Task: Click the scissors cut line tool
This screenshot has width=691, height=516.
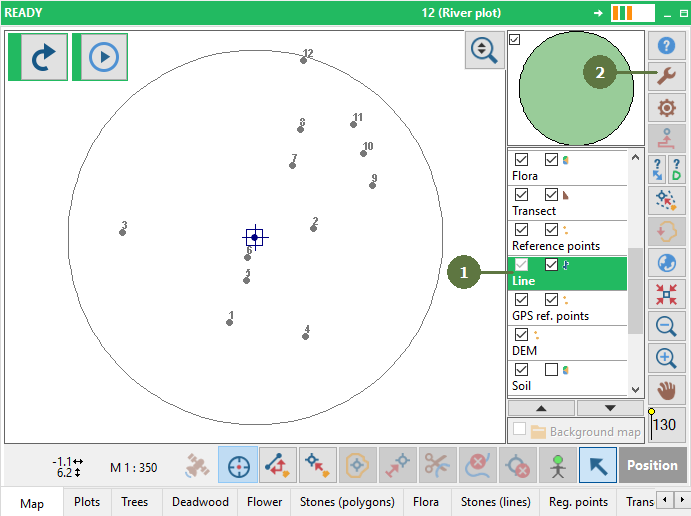Action: pyautogui.click(x=438, y=465)
